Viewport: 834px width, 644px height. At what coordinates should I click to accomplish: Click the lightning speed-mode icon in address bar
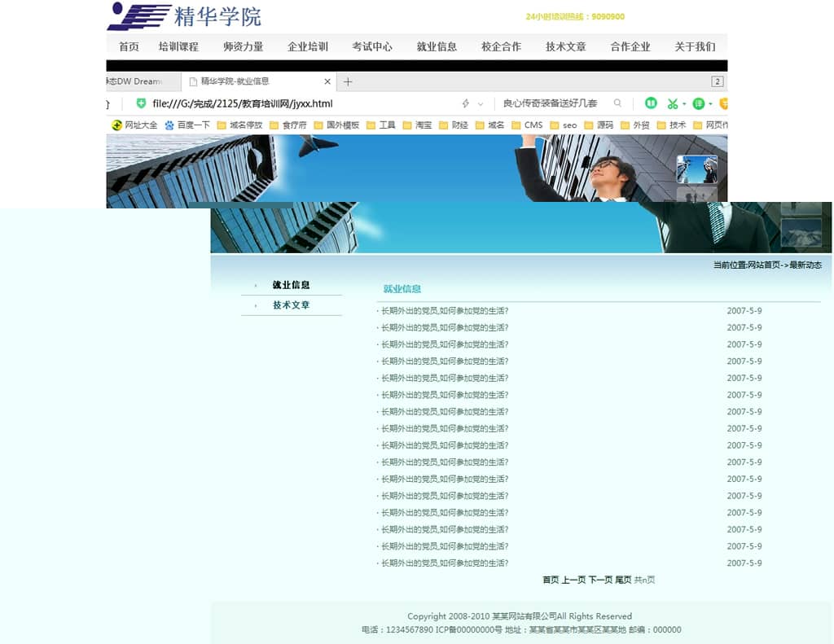(466, 103)
